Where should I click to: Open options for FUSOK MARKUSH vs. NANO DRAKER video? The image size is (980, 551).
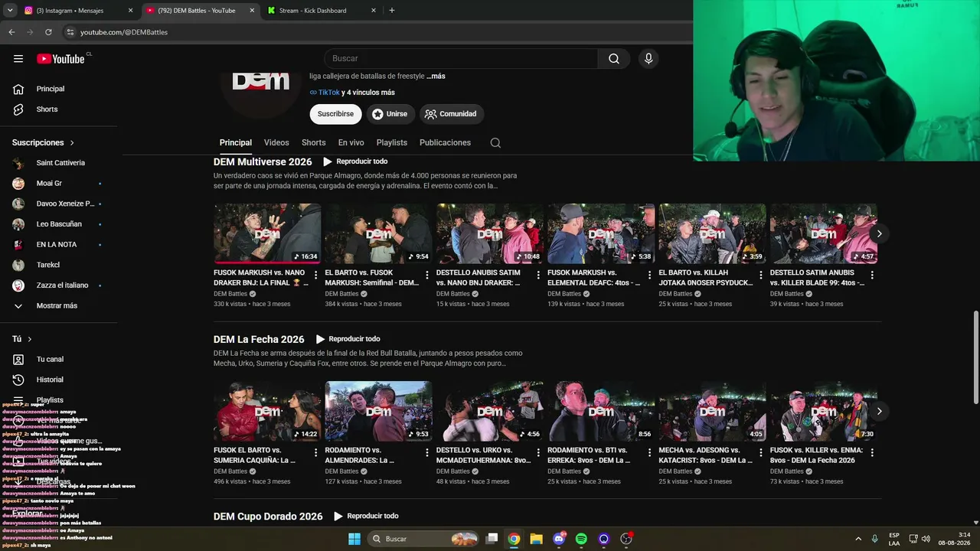point(315,275)
